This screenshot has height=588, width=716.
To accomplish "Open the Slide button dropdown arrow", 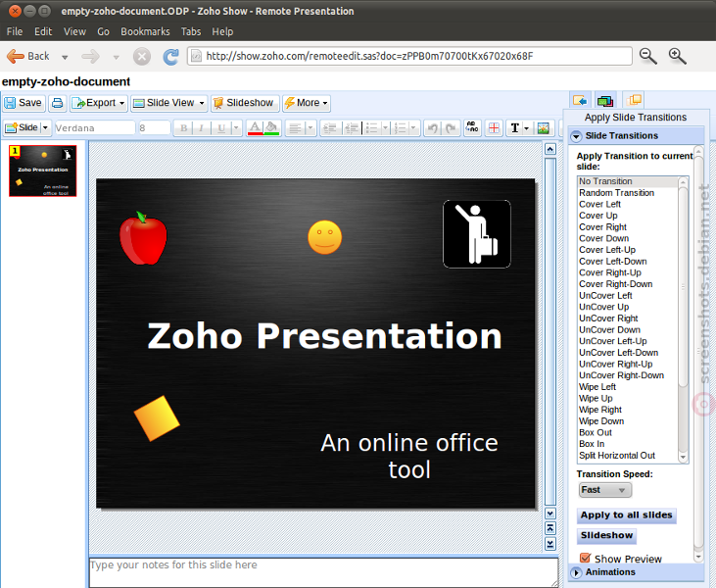I will [45, 128].
